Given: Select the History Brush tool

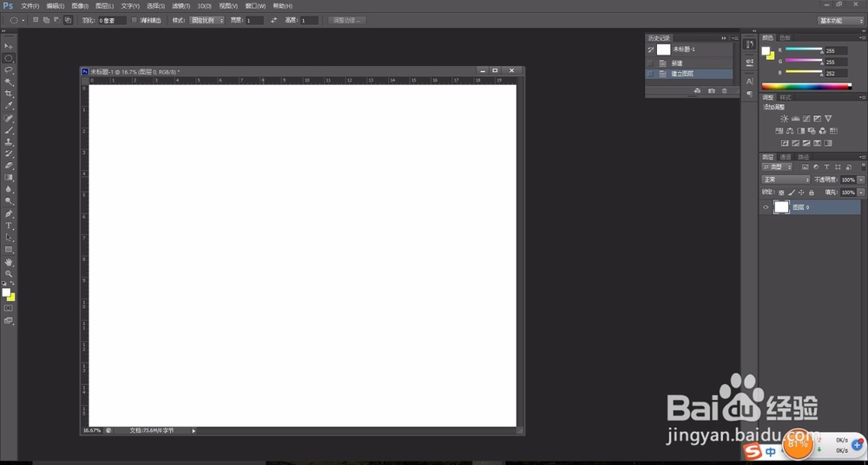Looking at the screenshot, I should [9, 154].
